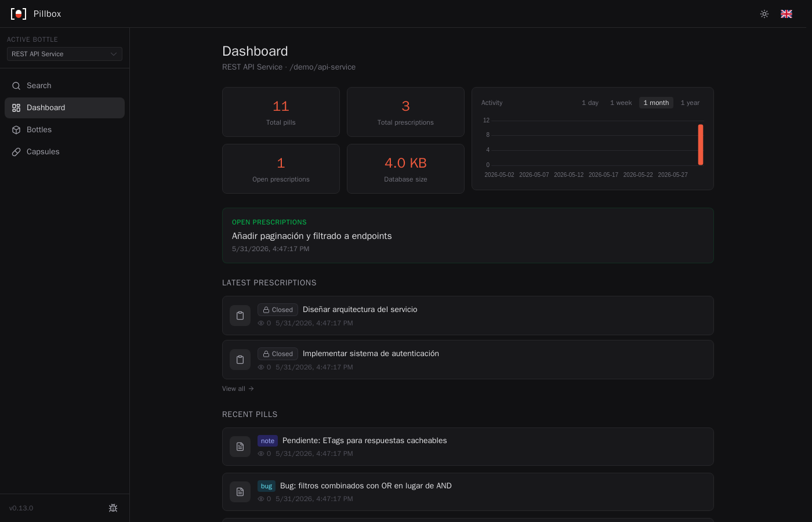The height and width of the screenshot is (522, 812).
Task: Click the Search magnifier icon in sidebar
Action: [x=16, y=86]
